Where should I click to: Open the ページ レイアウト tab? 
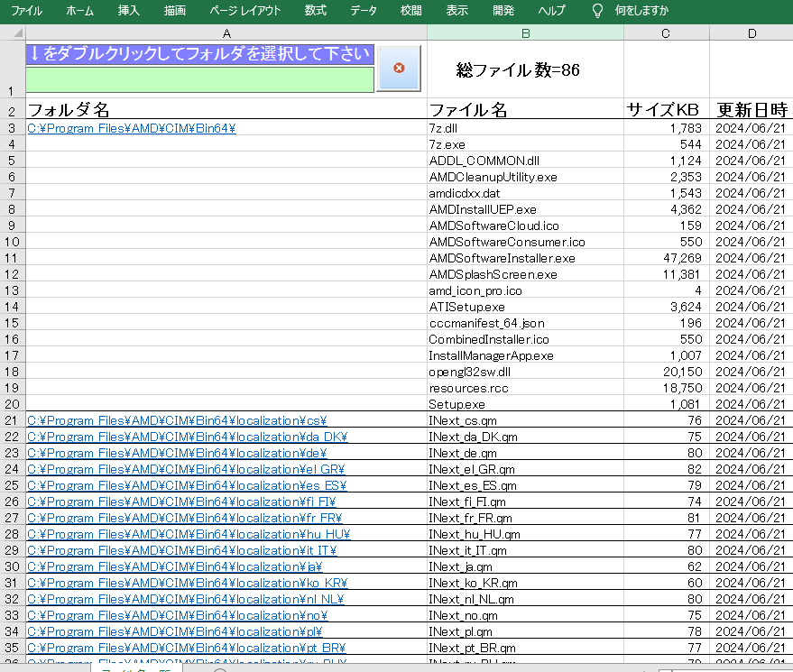[245, 11]
